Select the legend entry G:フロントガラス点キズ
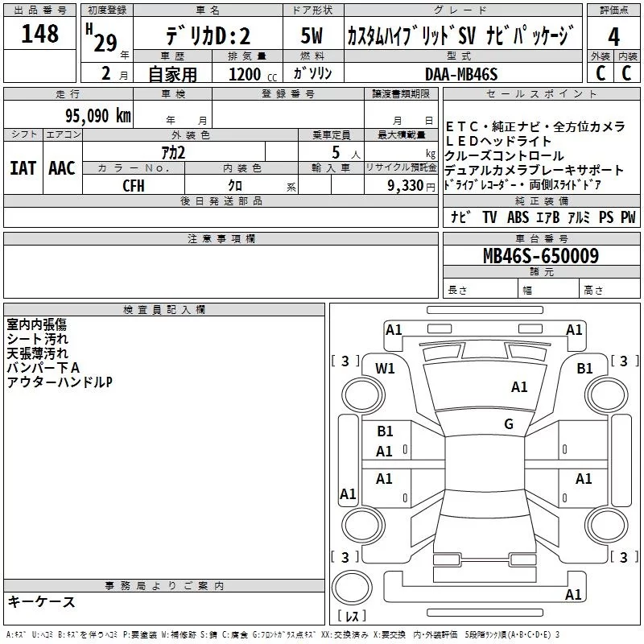Screen dimensions: 644x644 [284, 635]
